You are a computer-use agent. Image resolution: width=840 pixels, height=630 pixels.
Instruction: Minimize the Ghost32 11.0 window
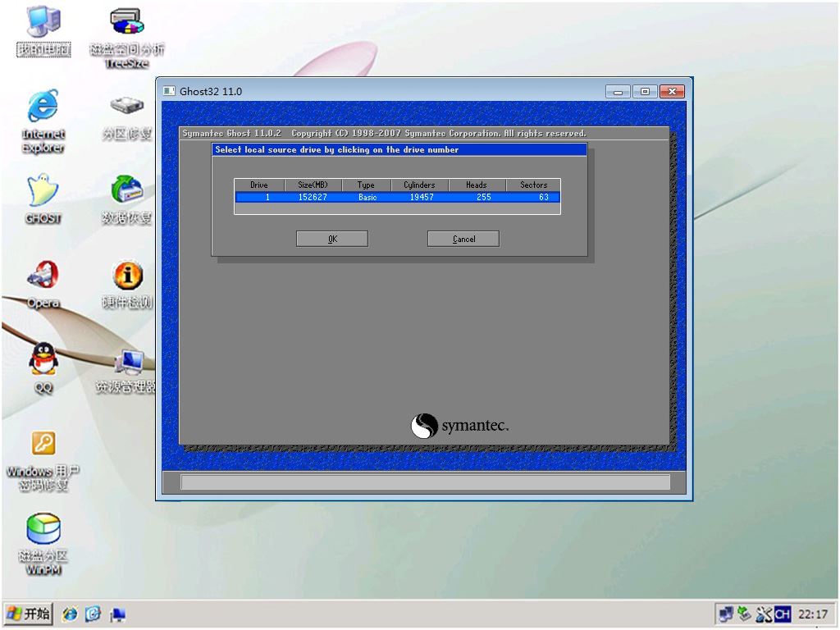coord(618,92)
